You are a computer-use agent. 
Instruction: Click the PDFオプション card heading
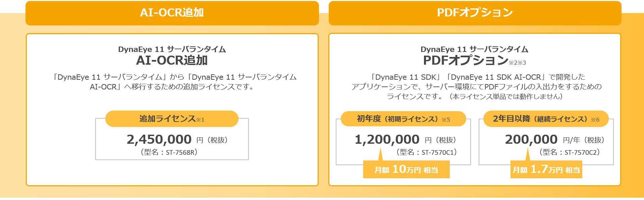tap(466, 60)
